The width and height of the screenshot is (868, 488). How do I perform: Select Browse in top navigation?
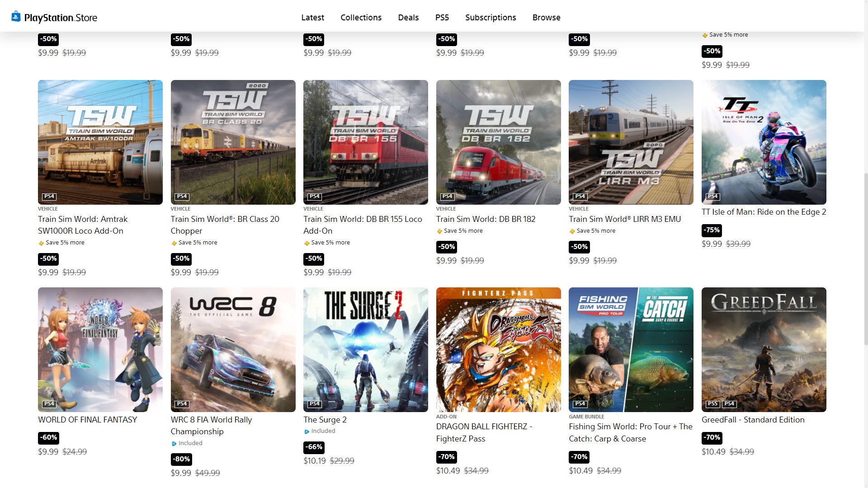[x=546, y=18]
